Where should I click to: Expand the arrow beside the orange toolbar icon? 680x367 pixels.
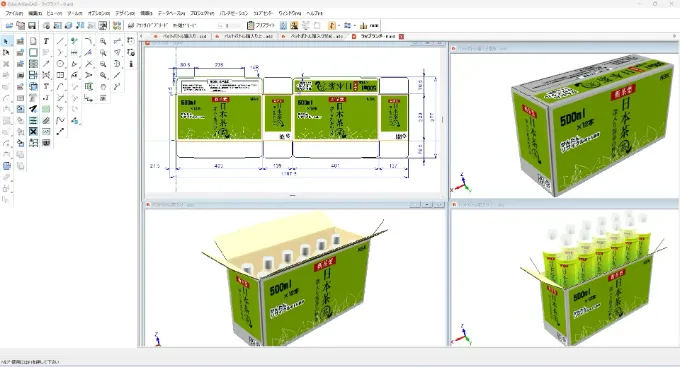click(339, 26)
